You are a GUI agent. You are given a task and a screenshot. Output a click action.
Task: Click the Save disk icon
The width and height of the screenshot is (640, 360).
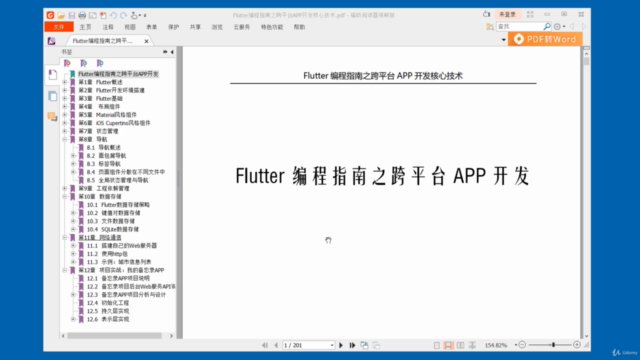pyautogui.click(x=71, y=16)
